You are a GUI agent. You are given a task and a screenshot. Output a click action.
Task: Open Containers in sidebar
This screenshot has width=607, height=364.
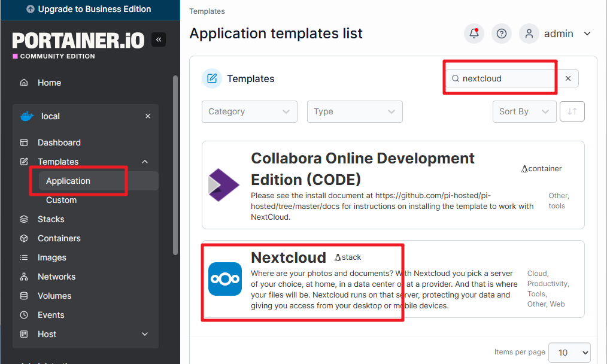59,238
